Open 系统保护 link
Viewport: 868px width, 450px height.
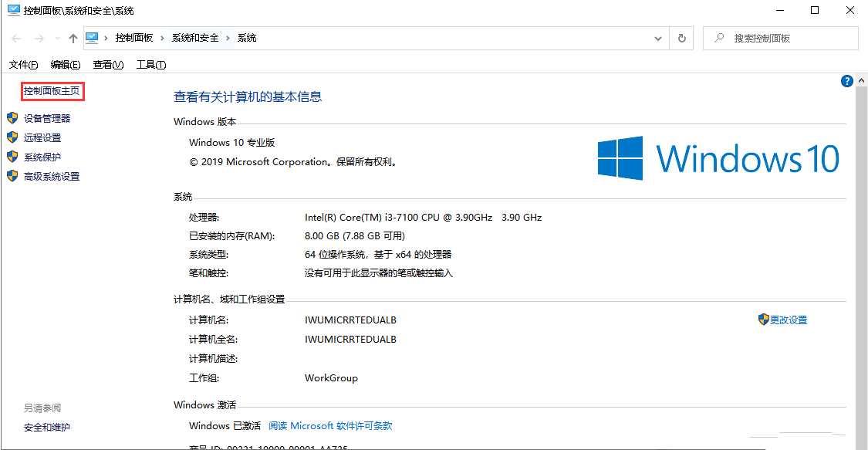point(42,157)
